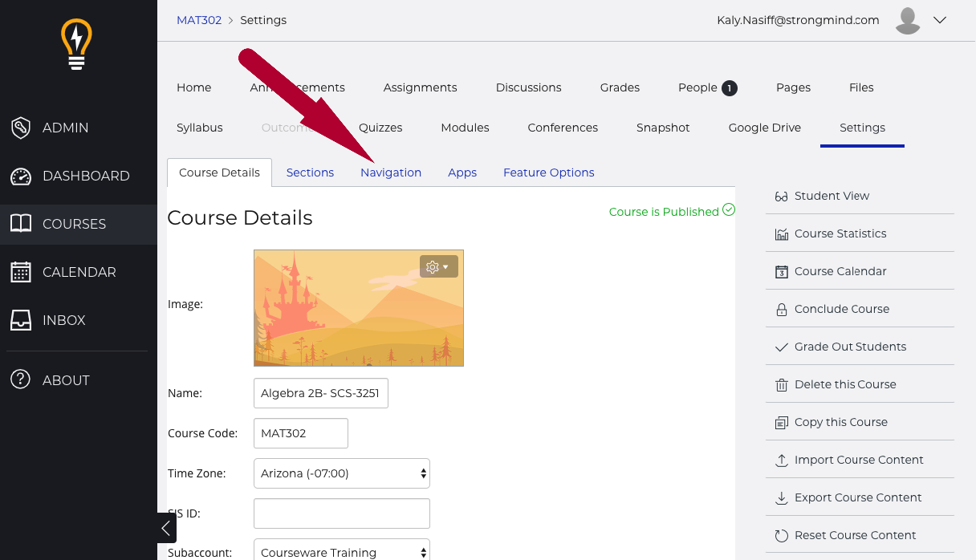Switch to the Navigation tab
The image size is (976, 560).
click(390, 172)
